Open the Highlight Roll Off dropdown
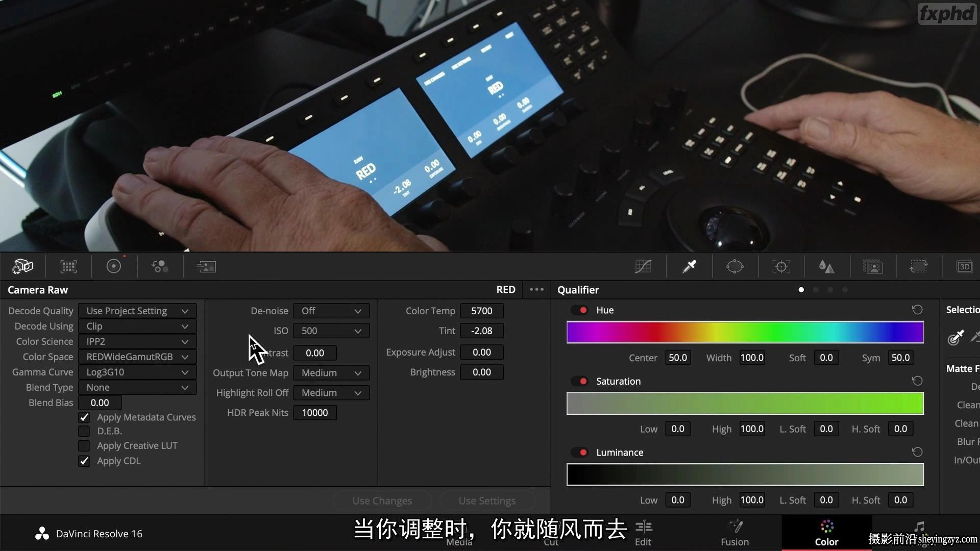The width and height of the screenshot is (980, 551). [331, 393]
